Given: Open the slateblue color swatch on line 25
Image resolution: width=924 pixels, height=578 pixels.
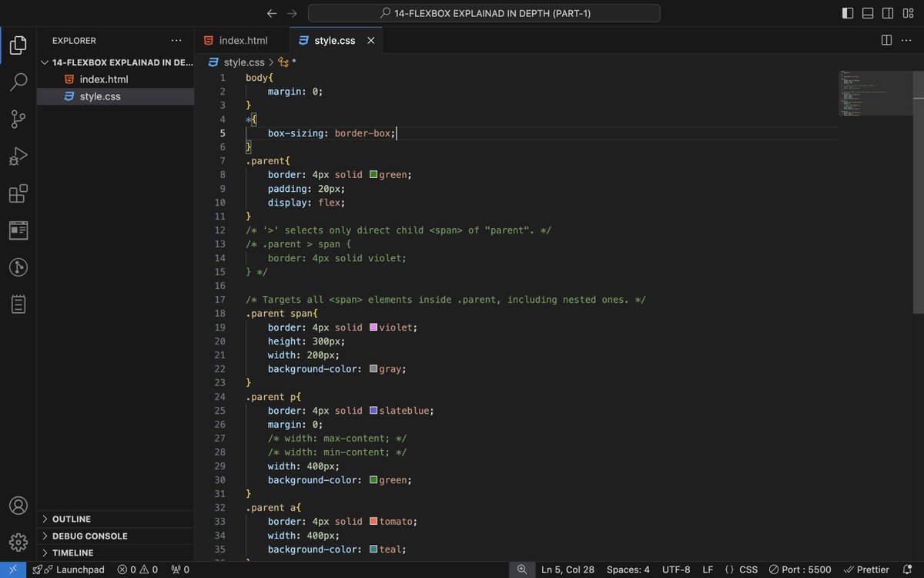Looking at the screenshot, I should (x=373, y=411).
